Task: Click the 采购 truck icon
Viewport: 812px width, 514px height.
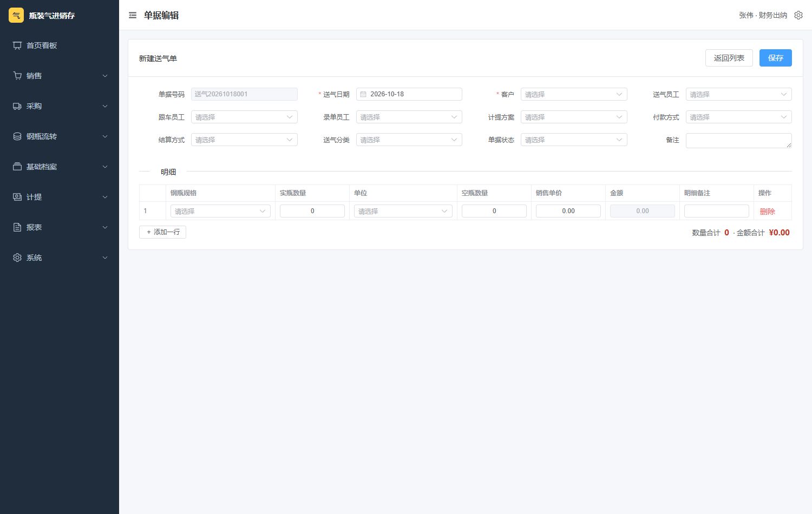Action: (x=17, y=106)
